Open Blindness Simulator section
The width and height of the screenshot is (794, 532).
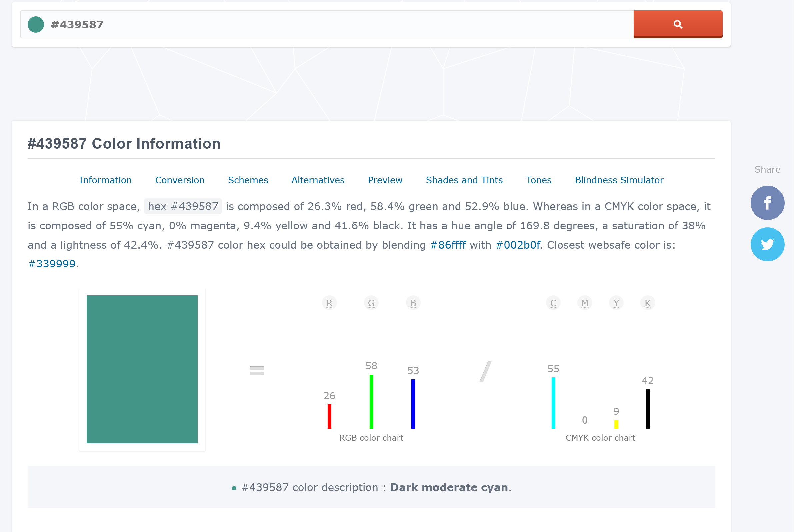point(619,180)
